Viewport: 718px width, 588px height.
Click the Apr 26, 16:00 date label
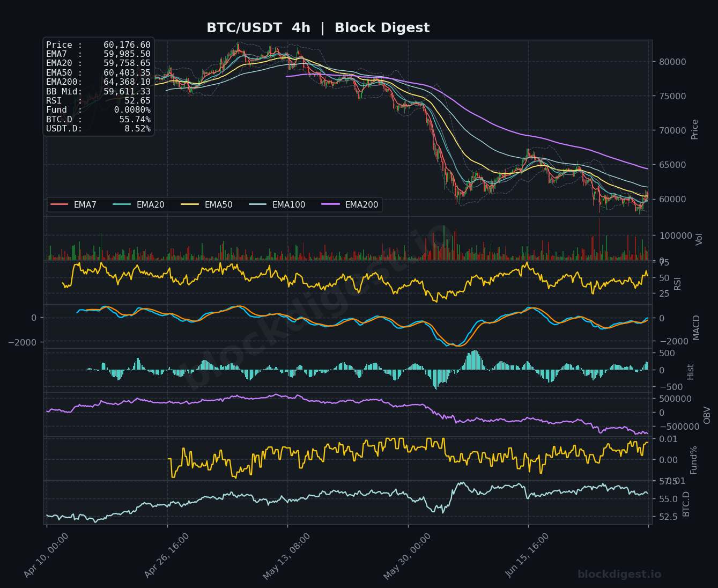(167, 555)
